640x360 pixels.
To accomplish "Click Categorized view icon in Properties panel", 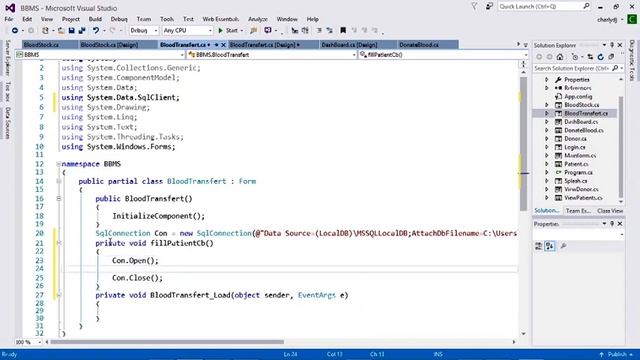I will click(x=538, y=246).
